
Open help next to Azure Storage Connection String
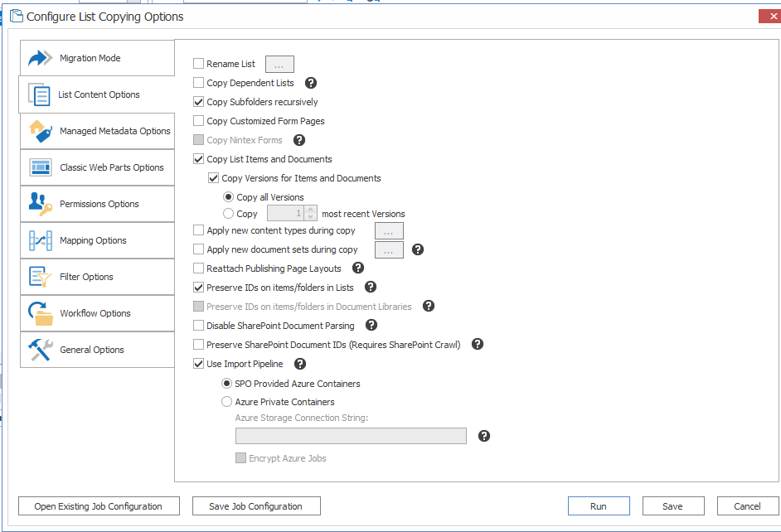coord(483,435)
